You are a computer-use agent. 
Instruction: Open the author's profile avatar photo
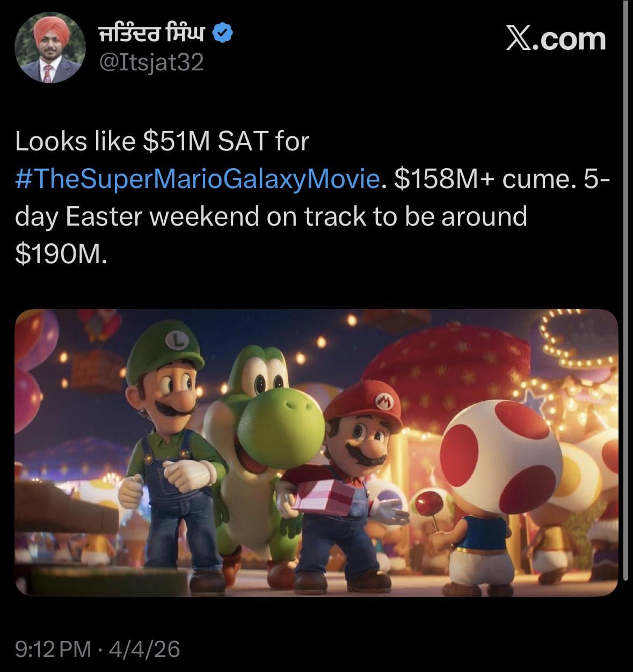click(50, 49)
